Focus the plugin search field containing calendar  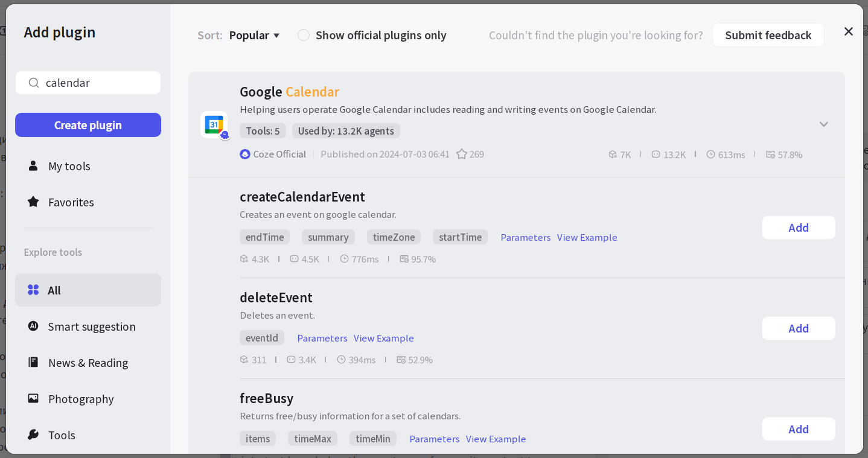(x=88, y=83)
